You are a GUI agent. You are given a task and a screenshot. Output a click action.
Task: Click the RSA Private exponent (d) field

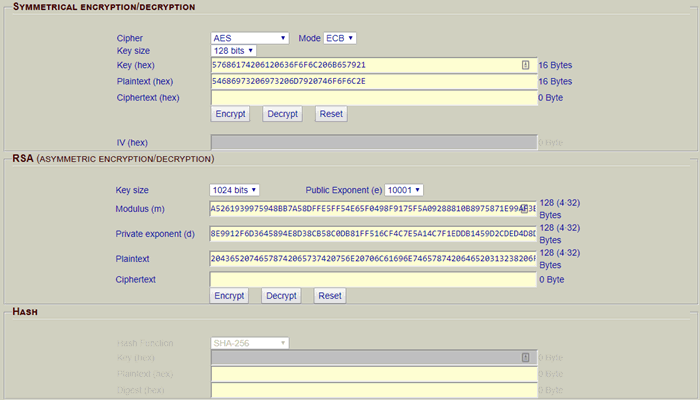coord(372,233)
